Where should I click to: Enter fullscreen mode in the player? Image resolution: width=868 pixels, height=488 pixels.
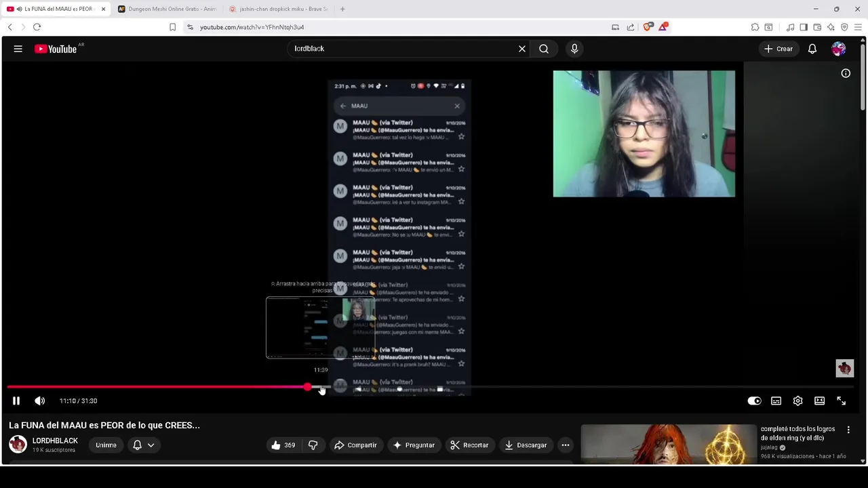coord(842,401)
